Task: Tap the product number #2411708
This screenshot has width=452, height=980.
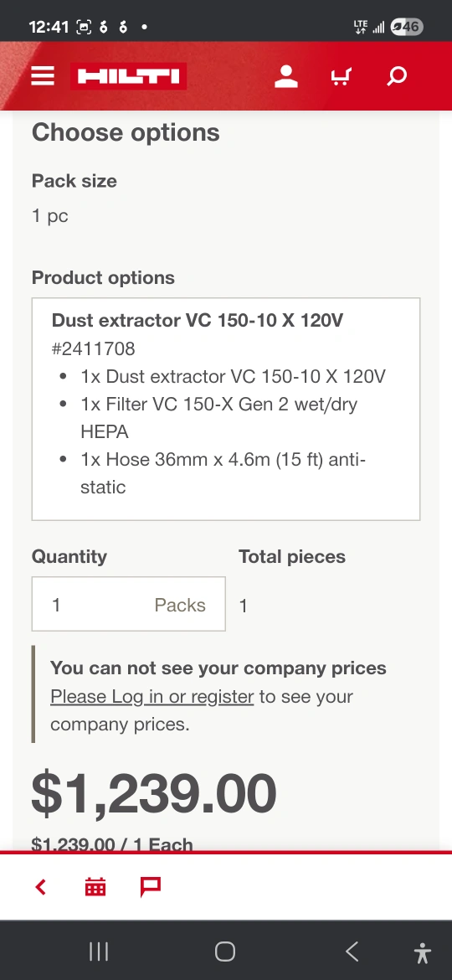Action: click(x=93, y=348)
